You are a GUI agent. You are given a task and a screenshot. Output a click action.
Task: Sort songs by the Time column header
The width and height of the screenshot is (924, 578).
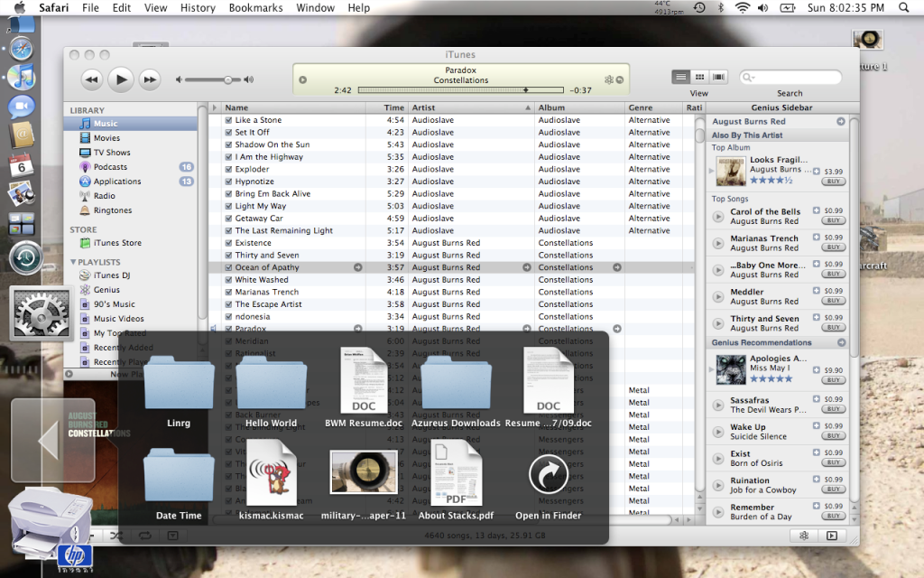click(387, 107)
